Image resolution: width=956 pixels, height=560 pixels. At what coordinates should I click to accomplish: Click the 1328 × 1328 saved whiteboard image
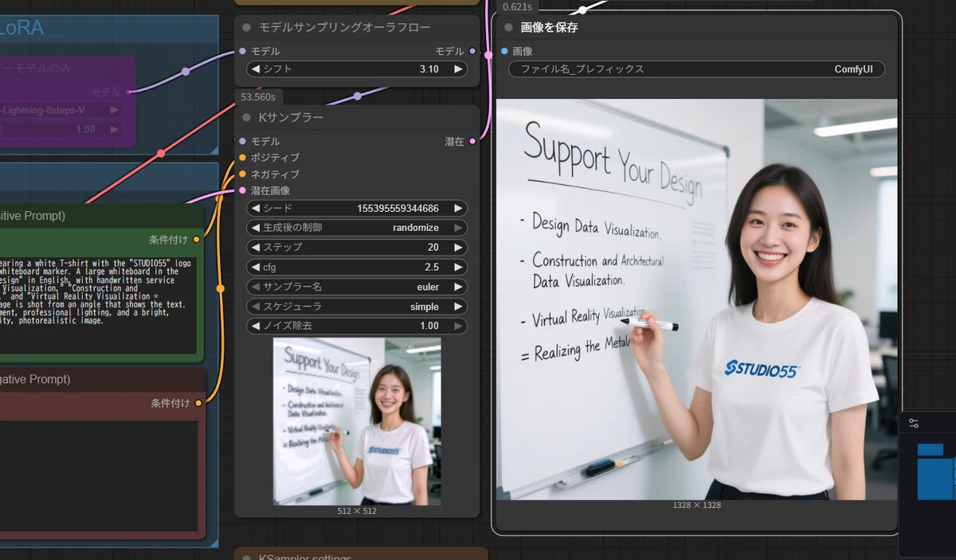click(x=696, y=300)
